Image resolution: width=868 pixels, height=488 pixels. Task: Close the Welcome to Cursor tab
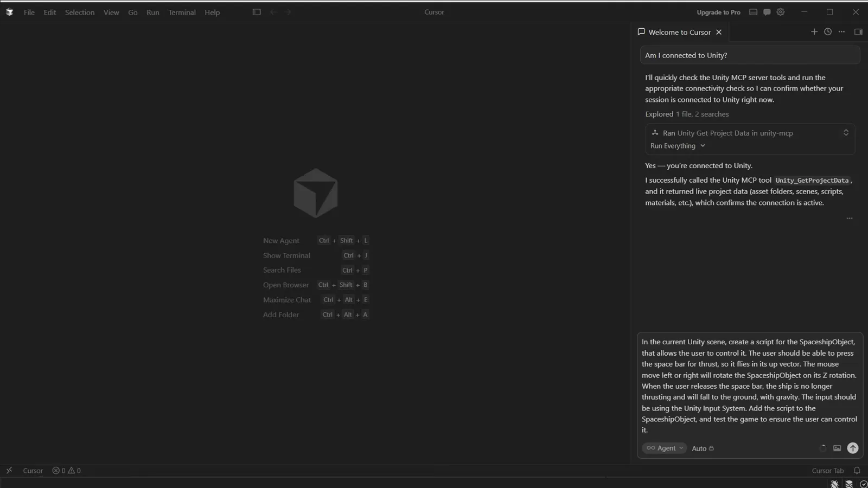pos(719,33)
